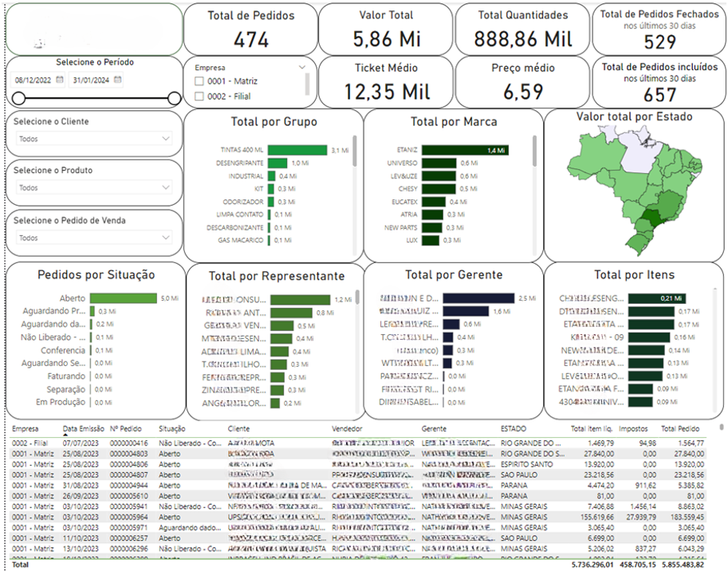
Task: Select the Aberto bar in Pedidos por Situação
Action: pyautogui.click(x=124, y=298)
